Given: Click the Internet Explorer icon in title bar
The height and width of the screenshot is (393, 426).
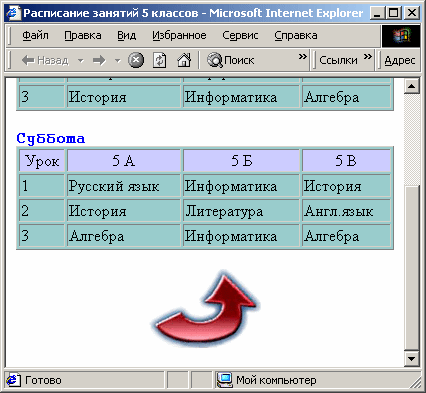Looking at the screenshot, I should (x=13, y=13).
